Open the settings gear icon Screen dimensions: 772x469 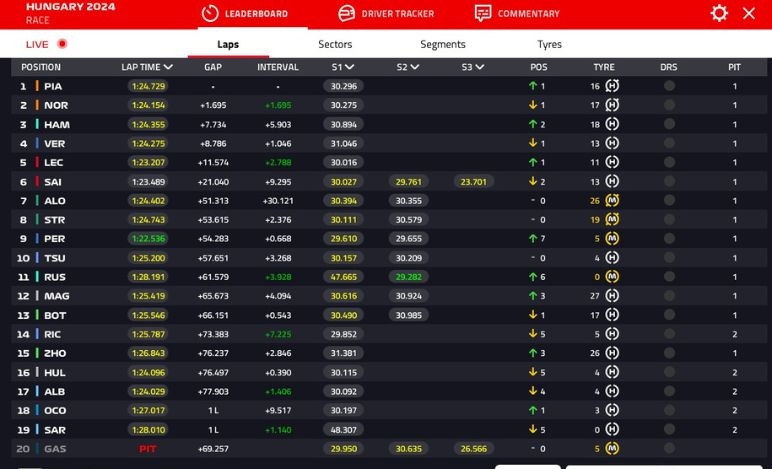(x=719, y=13)
